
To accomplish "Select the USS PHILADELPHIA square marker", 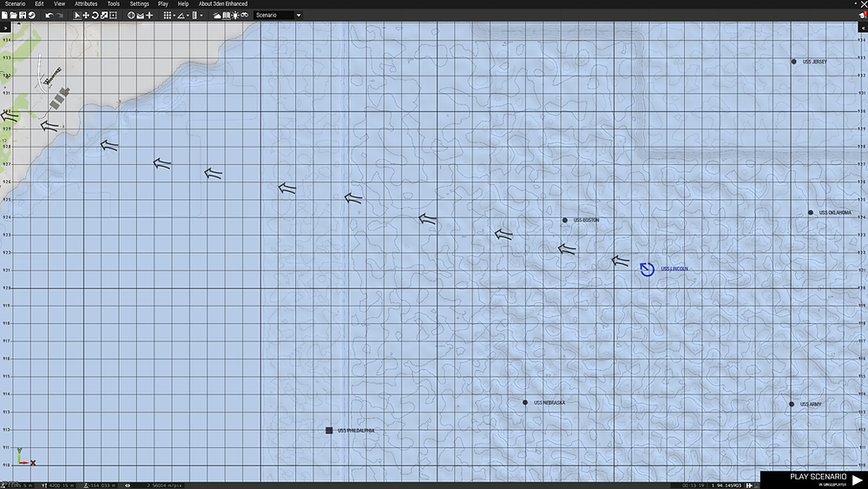I will (329, 430).
